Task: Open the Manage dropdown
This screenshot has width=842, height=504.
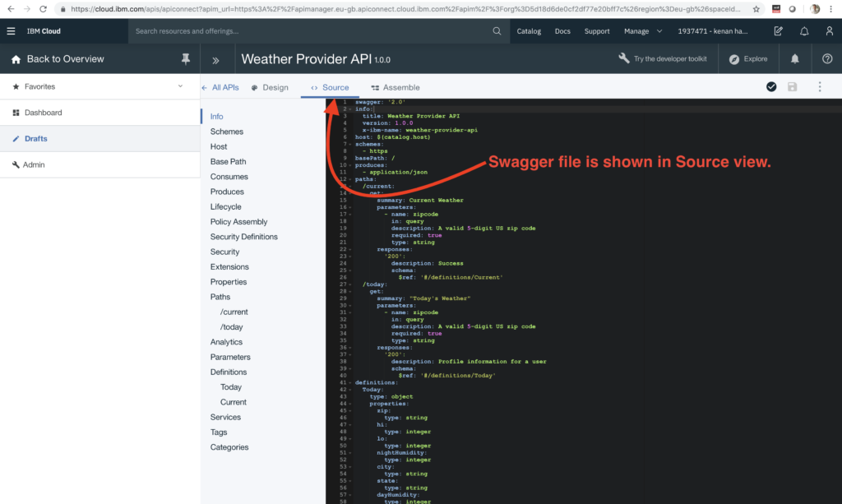Action: point(643,31)
